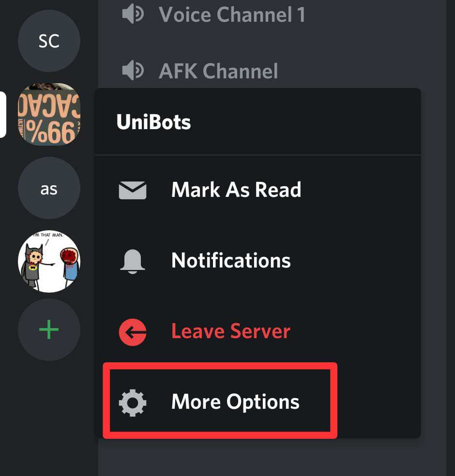Click the white selected-server indicator pill
This screenshot has height=476, width=455.
pyautogui.click(x=3, y=115)
